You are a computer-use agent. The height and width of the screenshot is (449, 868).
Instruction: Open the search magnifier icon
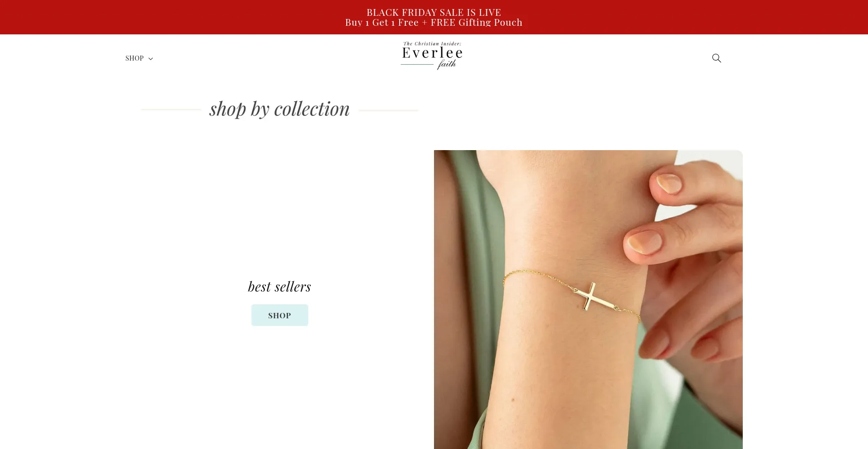point(717,58)
